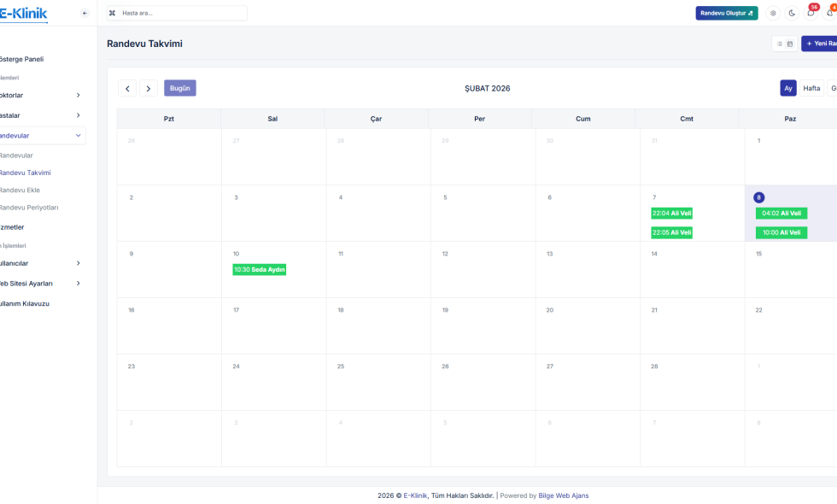Toggle dark mode with the moon icon
837x504 pixels.
(792, 13)
